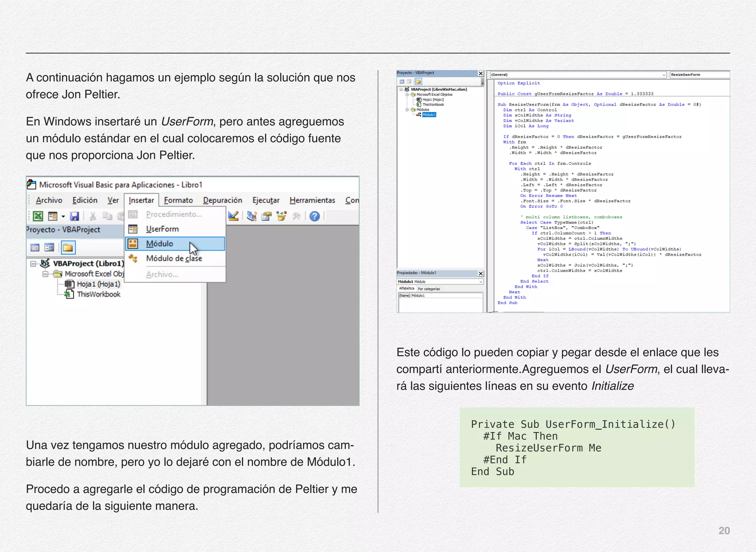Open the Ver menu
The width and height of the screenshot is (756, 552).
tap(113, 200)
